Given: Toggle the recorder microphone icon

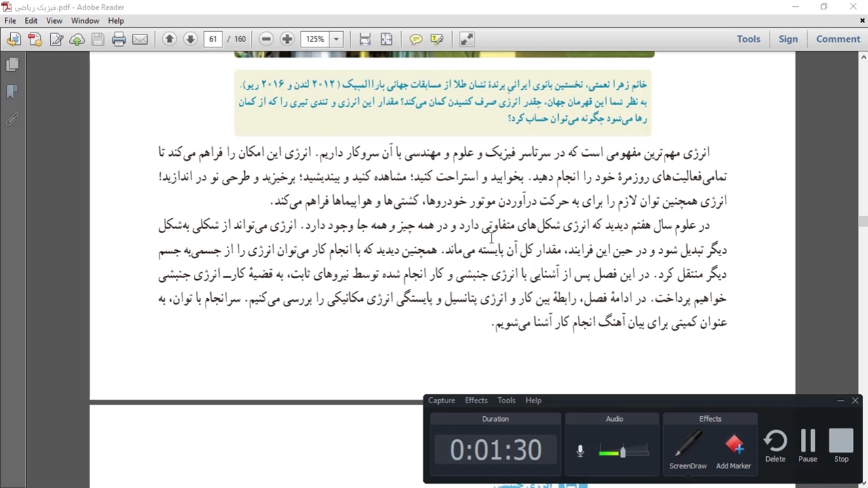Looking at the screenshot, I should pos(580,451).
